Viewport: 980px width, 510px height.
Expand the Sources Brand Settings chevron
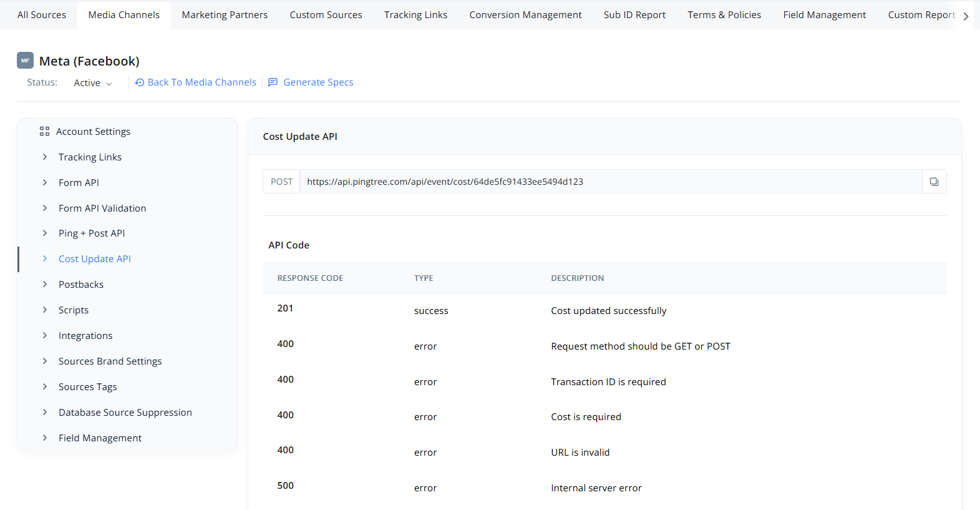[x=44, y=361]
